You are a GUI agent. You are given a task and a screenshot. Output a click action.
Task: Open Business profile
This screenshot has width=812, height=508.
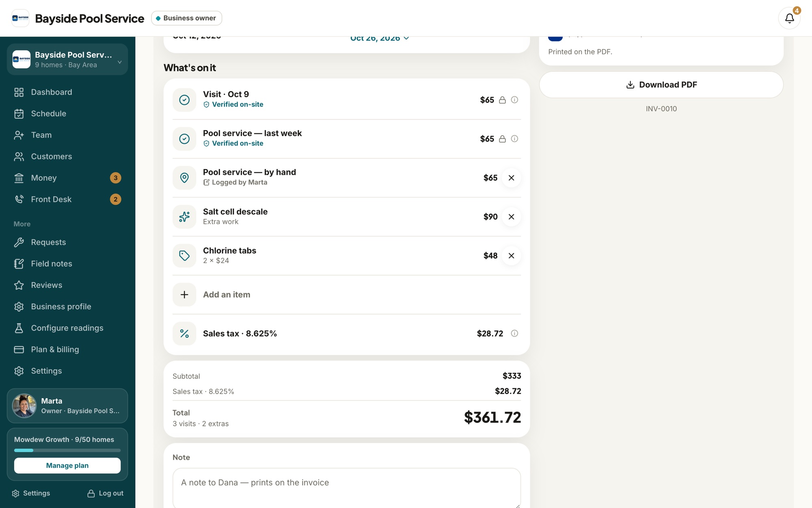coord(67,307)
